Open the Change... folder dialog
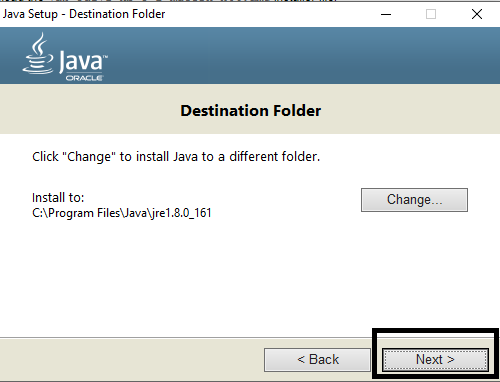This screenshot has width=500, height=382. click(x=414, y=200)
